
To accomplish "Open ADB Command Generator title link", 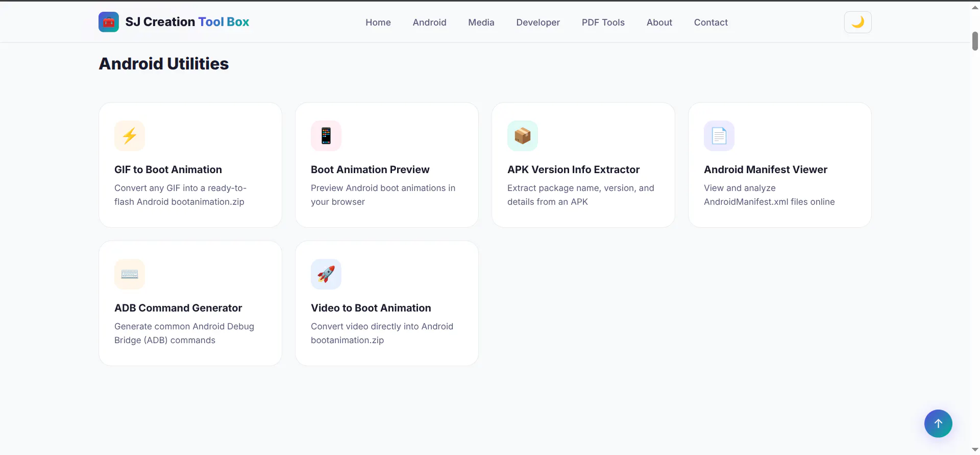I will coord(178,308).
